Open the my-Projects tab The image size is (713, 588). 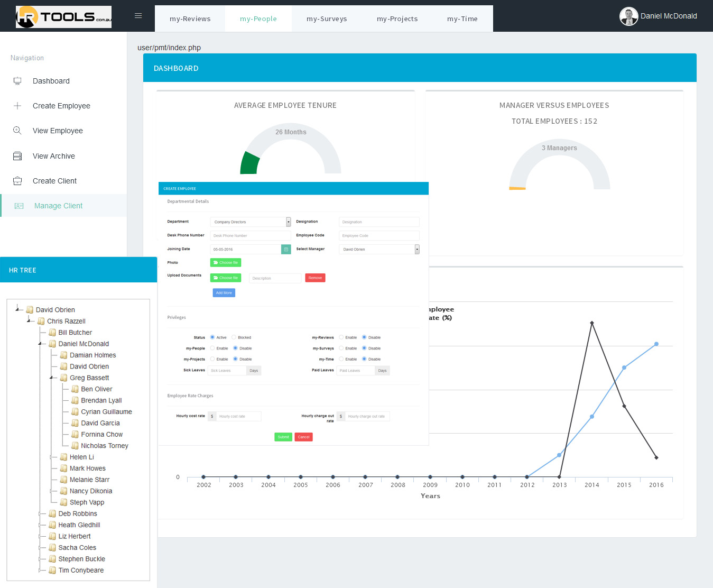pos(397,19)
